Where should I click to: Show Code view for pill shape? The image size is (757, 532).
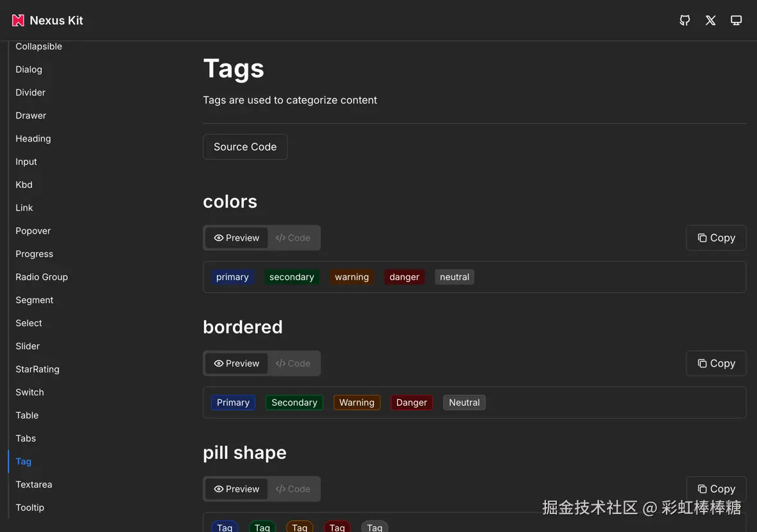(293, 489)
